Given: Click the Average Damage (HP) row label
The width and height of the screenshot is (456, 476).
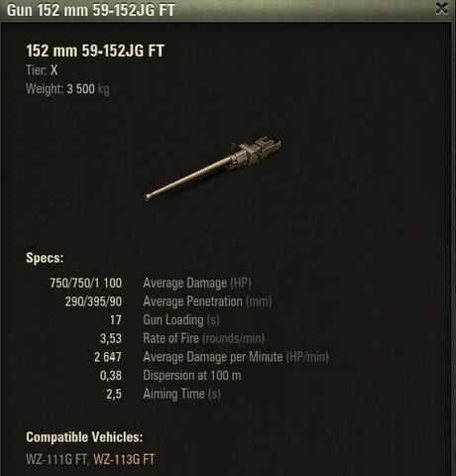Looking at the screenshot, I should [x=197, y=284].
